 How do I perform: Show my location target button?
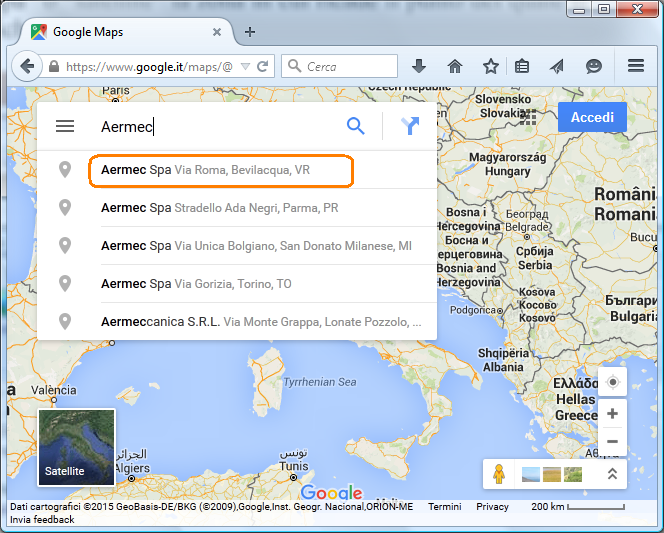(612, 382)
